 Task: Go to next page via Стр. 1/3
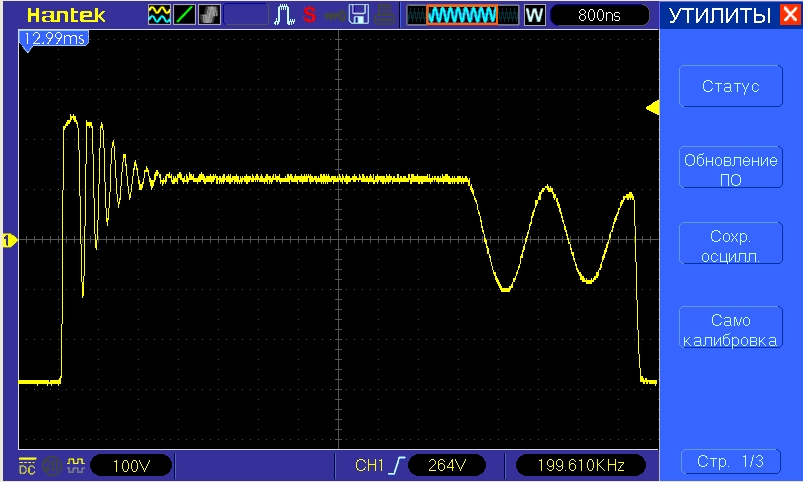[x=729, y=461]
